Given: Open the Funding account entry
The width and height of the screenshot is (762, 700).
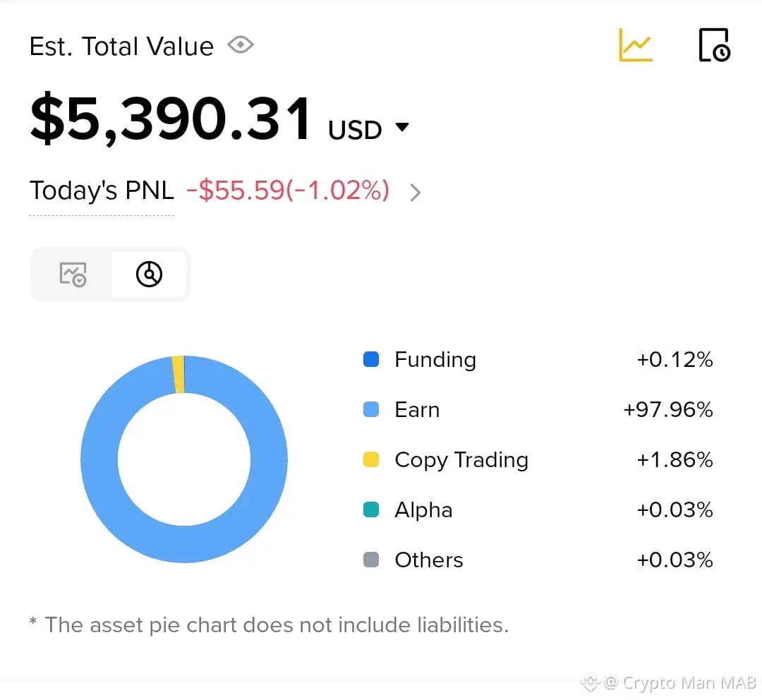Looking at the screenshot, I should 435,360.
